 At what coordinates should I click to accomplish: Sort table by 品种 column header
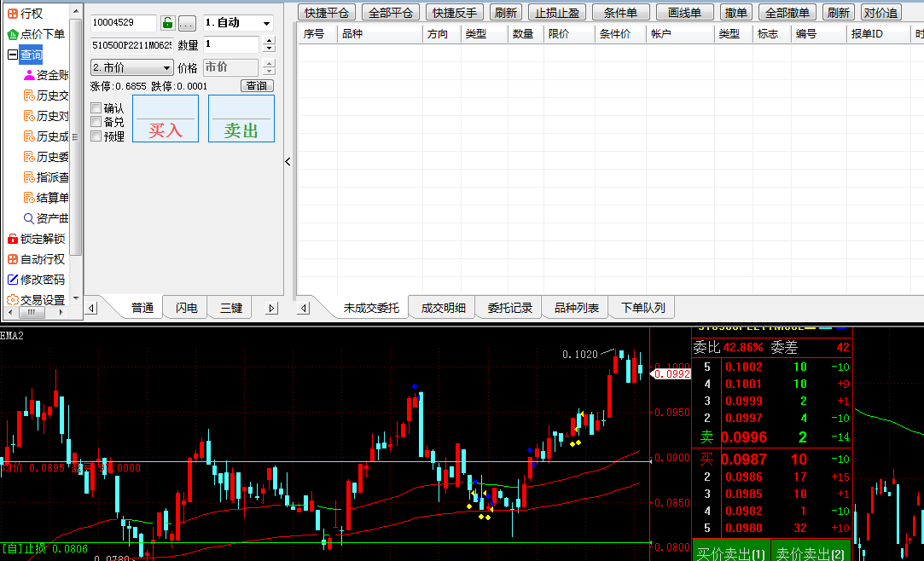[380, 34]
